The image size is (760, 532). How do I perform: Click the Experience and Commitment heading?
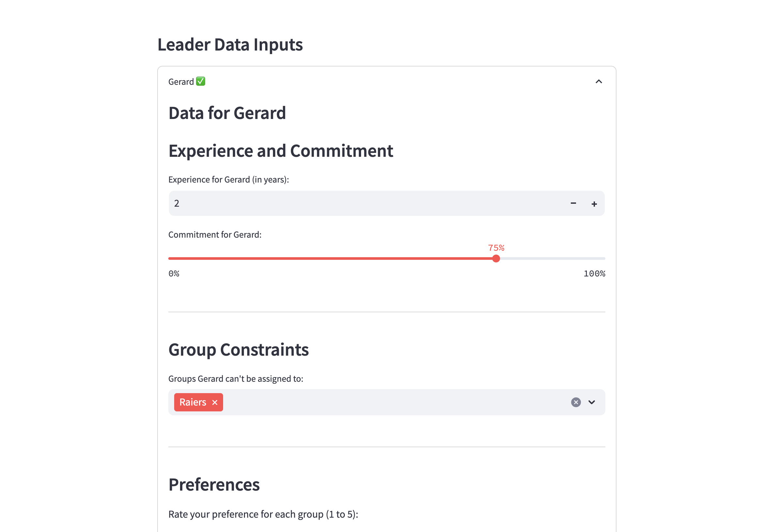(x=281, y=151)
